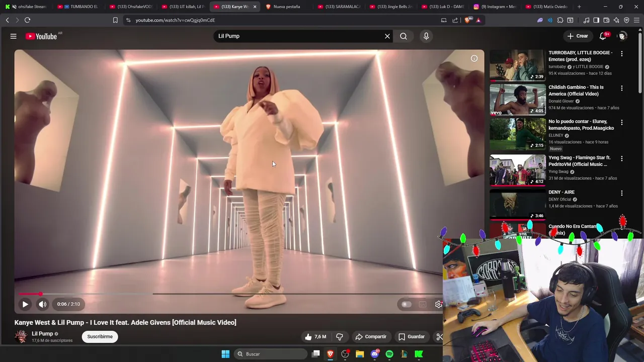Open Leo AI sparkle icon

tap(616, 20)
